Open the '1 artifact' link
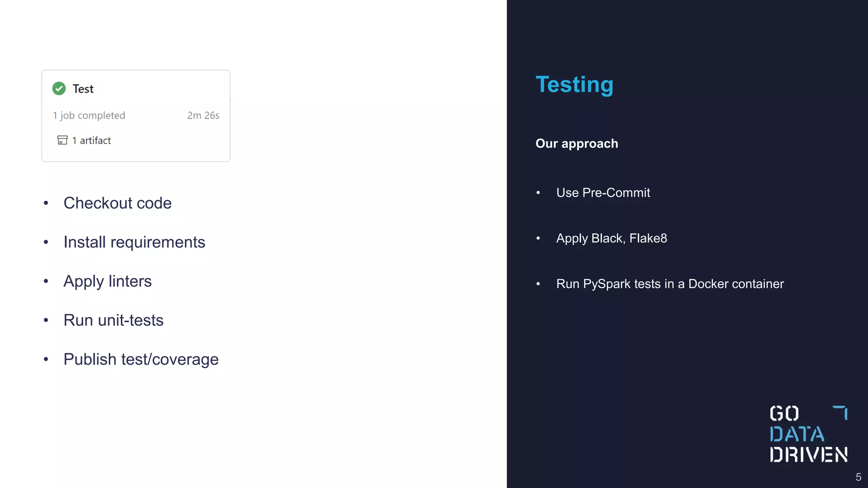The image size is (868, 488). point(91,140)
